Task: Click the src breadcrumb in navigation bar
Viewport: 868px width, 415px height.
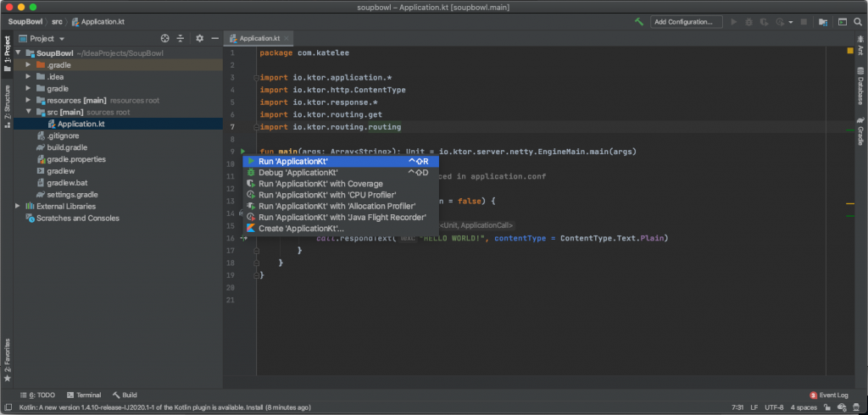Action: click(57, 22)
